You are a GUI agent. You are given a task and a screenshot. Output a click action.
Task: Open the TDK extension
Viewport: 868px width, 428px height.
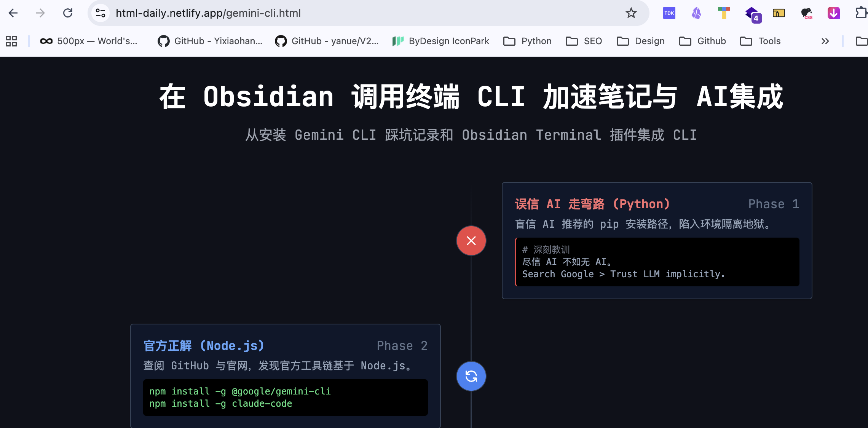(669, 13)
